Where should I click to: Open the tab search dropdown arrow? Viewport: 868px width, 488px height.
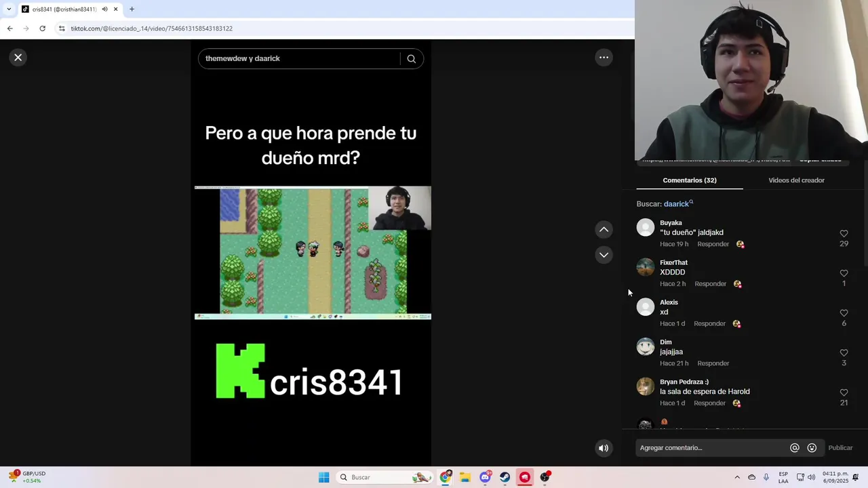click(9, 9)
